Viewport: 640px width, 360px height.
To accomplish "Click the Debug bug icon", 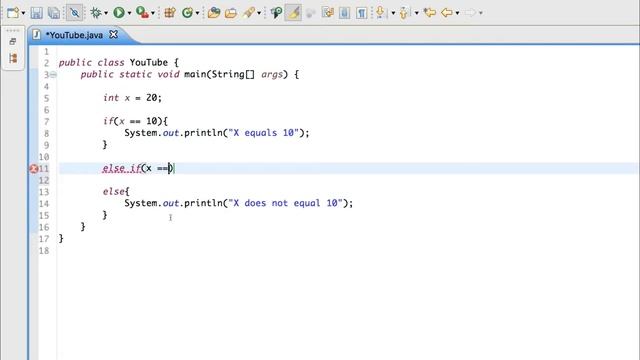I will click(96, 13).
